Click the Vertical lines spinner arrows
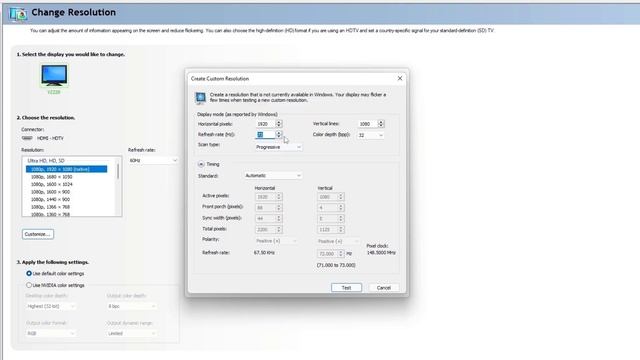Viewport: 640px width, 360px height. tap(381, 124)
